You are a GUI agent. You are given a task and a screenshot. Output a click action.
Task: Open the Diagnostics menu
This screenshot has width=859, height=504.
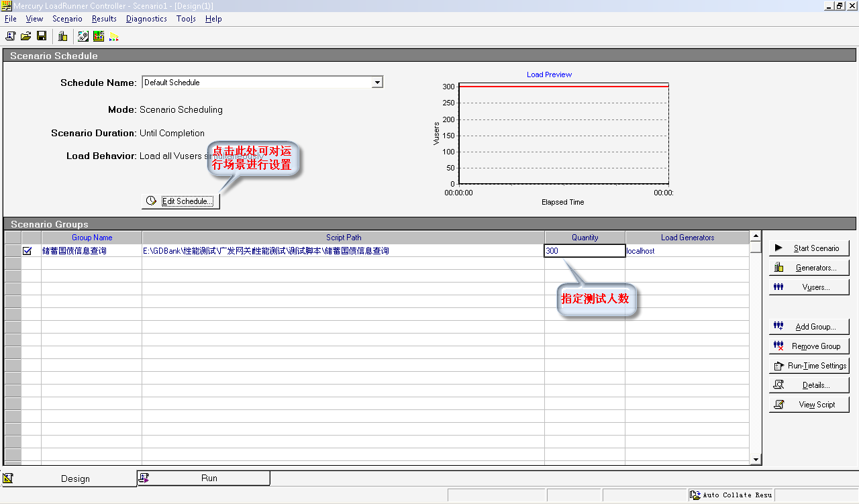pyautogui.click(x=146, y=19)
